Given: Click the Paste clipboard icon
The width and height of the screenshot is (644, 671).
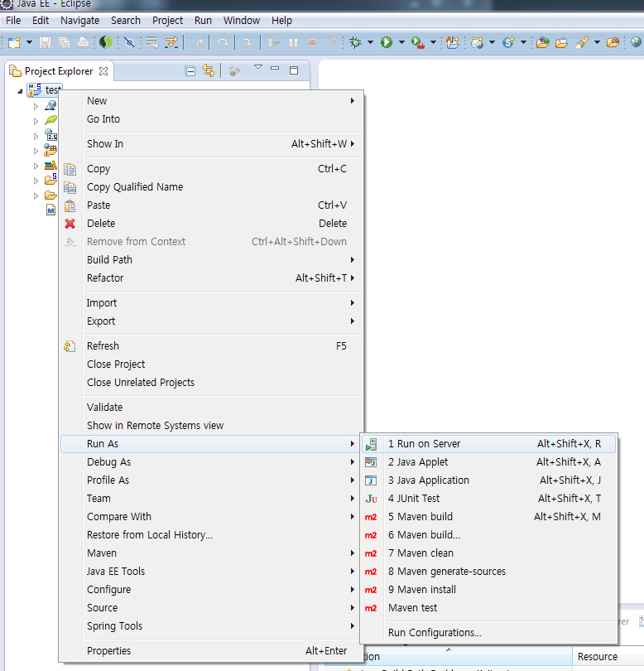Looking at the screenshot, I should click(x=70, y=205).
